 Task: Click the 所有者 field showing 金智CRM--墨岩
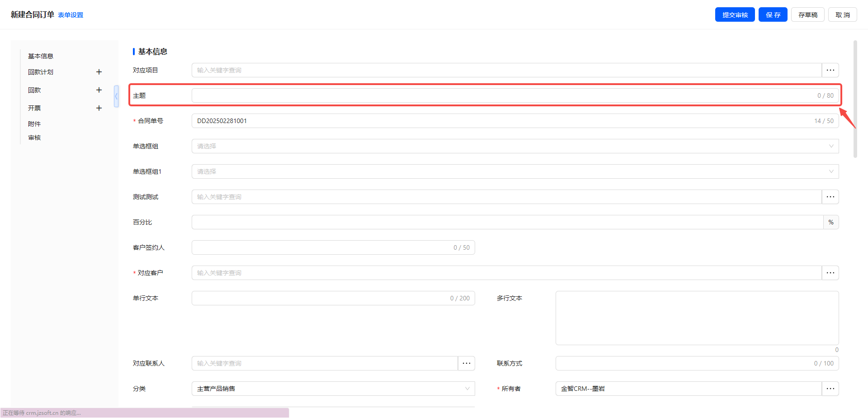pyautogui.click(x=689, y=389)
